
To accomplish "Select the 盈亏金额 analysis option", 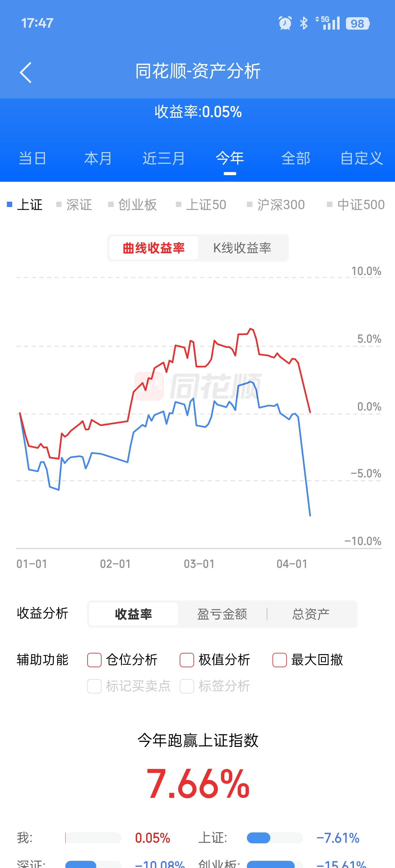I will click(222, 614).
